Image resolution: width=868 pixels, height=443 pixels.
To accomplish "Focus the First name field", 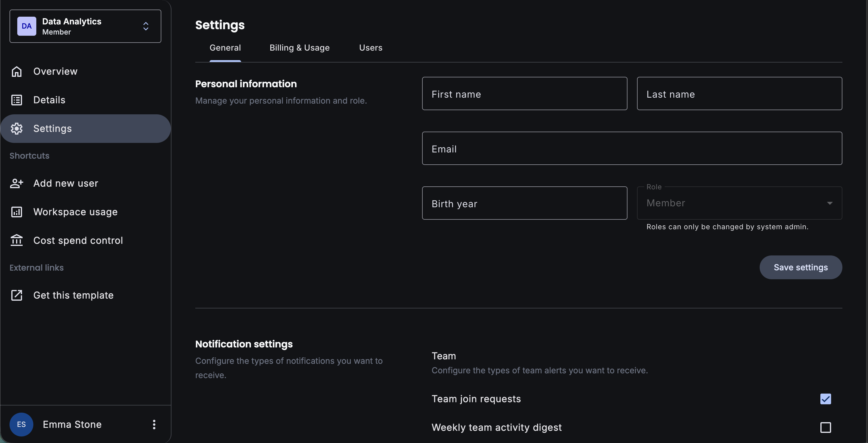I will [524, 94].
